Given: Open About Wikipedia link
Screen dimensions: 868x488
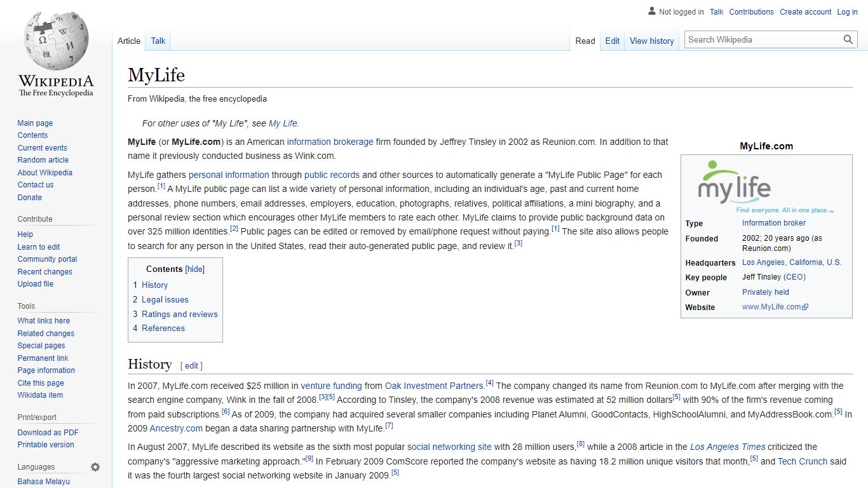Looking at the screenshot, I should (44, 173).
